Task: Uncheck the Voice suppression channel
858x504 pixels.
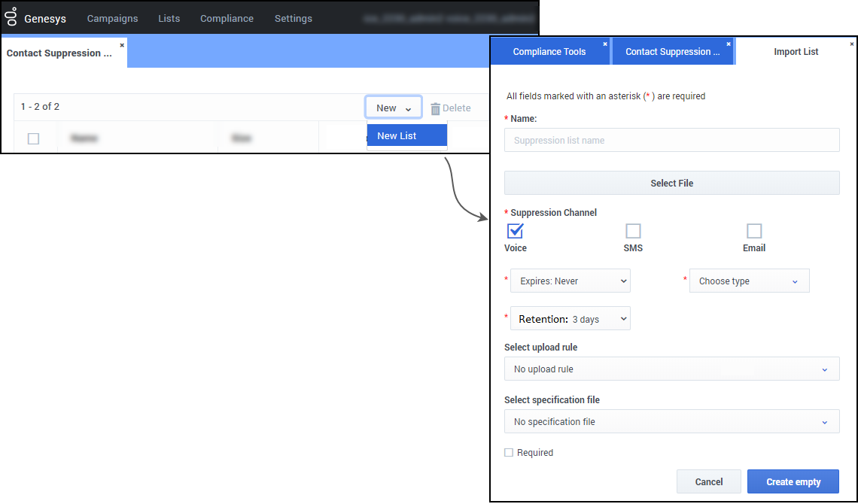Action: [515, 231]
